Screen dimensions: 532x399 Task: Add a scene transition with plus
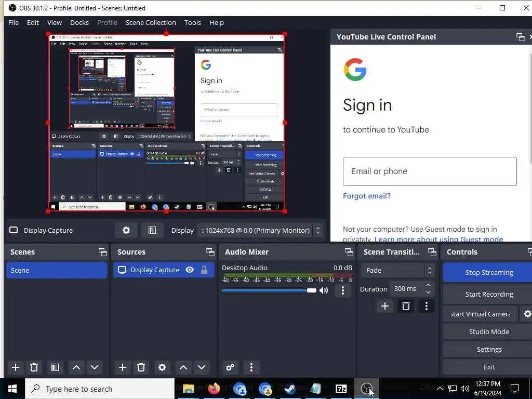[385, 306]
